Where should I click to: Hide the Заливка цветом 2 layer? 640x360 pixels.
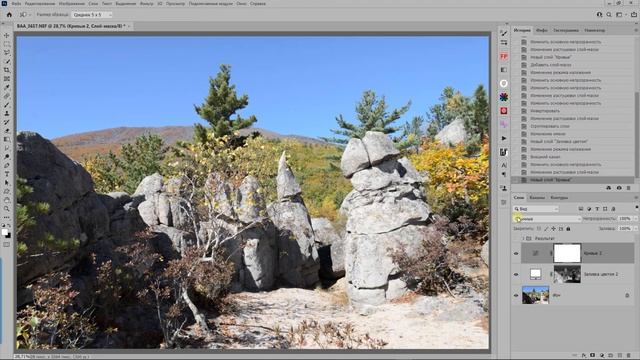(516, 274)
